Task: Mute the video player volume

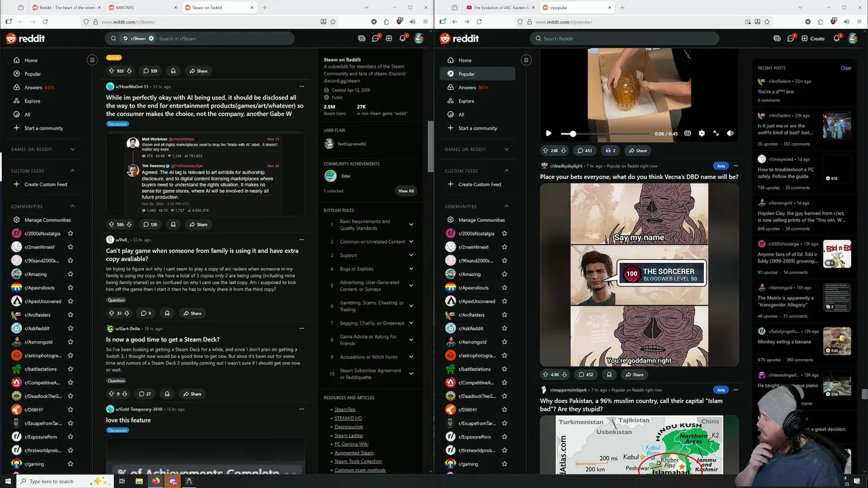Action: click(x=730, y=134)
